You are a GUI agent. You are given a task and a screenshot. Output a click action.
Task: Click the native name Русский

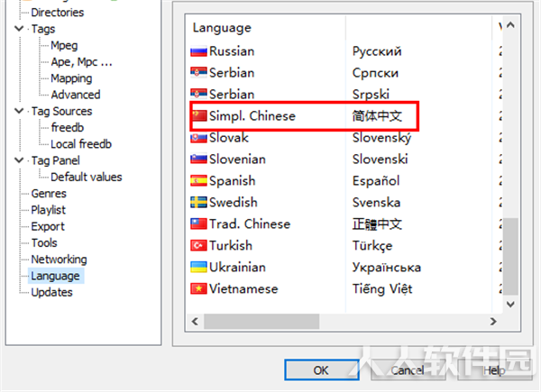(x=377, y=51)
